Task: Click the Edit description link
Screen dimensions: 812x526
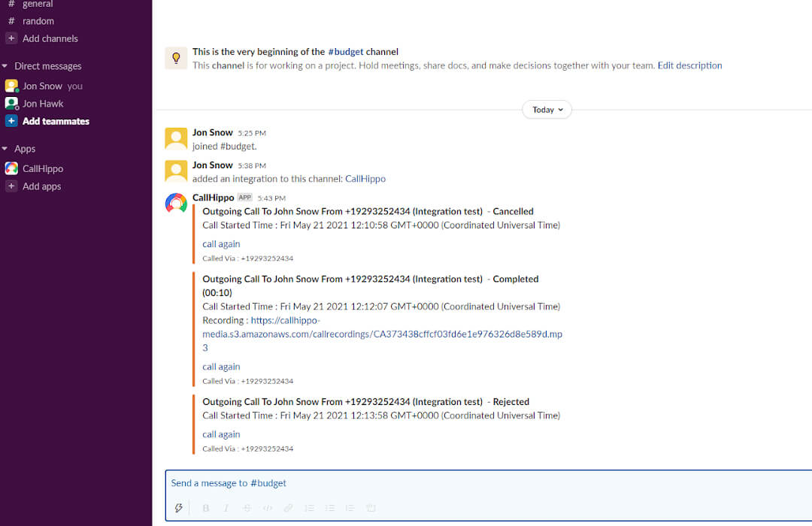Action: point(689,65)
